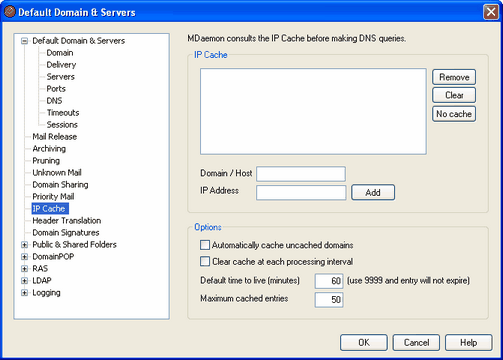Expand the Public & Shared Folders node
The height and width of the screenshot is (360, 503).
pyautogui.click(x=24, y=245)
